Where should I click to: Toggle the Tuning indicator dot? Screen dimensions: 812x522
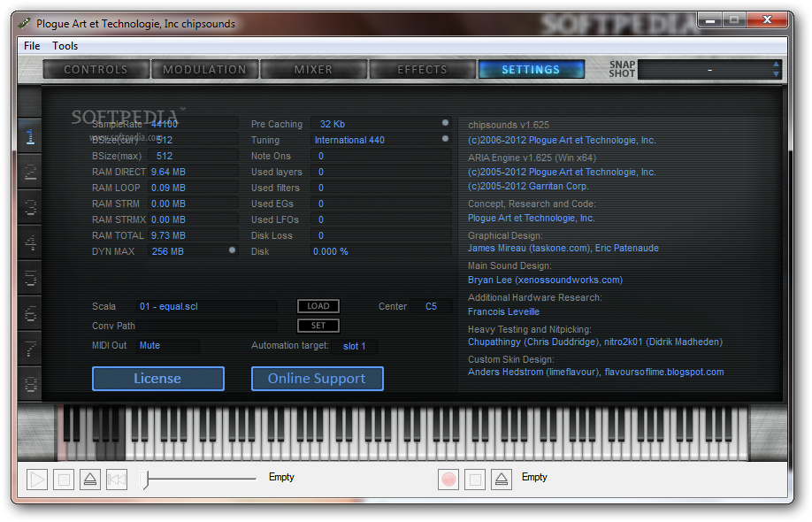coord(445,139)
